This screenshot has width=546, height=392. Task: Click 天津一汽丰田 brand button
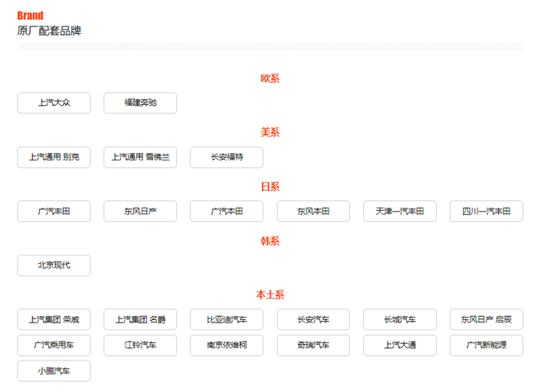click(x=400, y=212)
